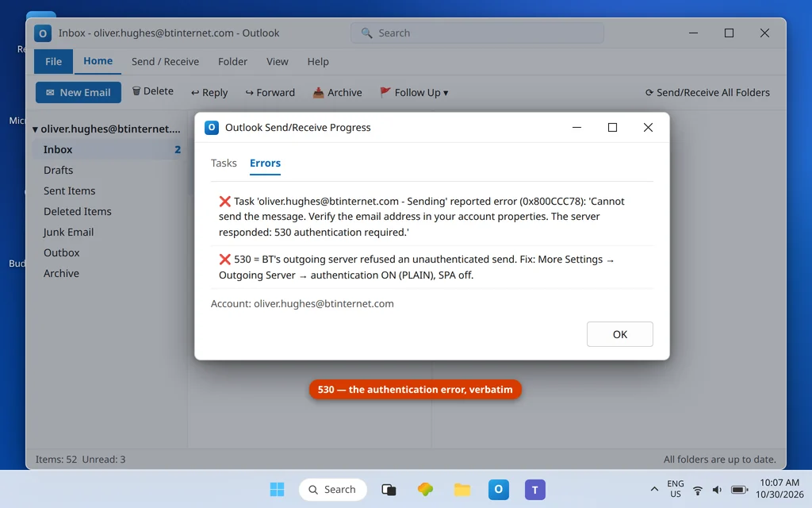This screenshot has height=508, width=812.
Task: Open the Folder ribbon tab
Action: point(232,61)
